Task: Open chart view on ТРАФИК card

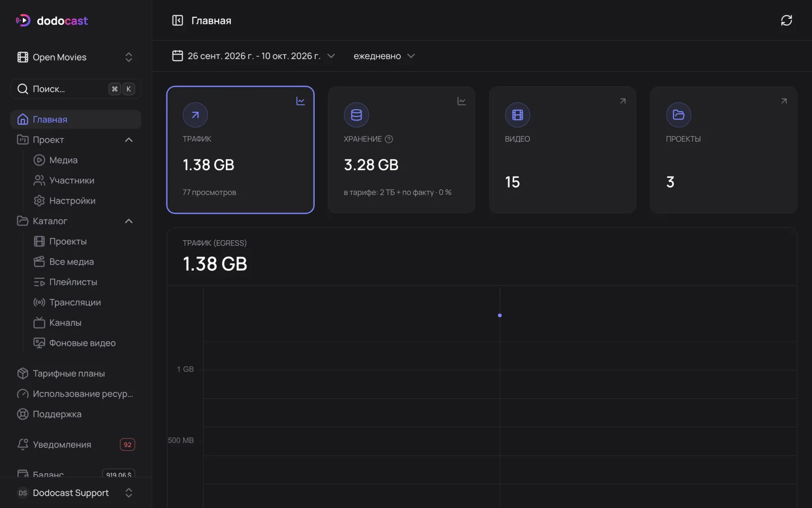Action: pyautogui.click(x=300, y=101)
